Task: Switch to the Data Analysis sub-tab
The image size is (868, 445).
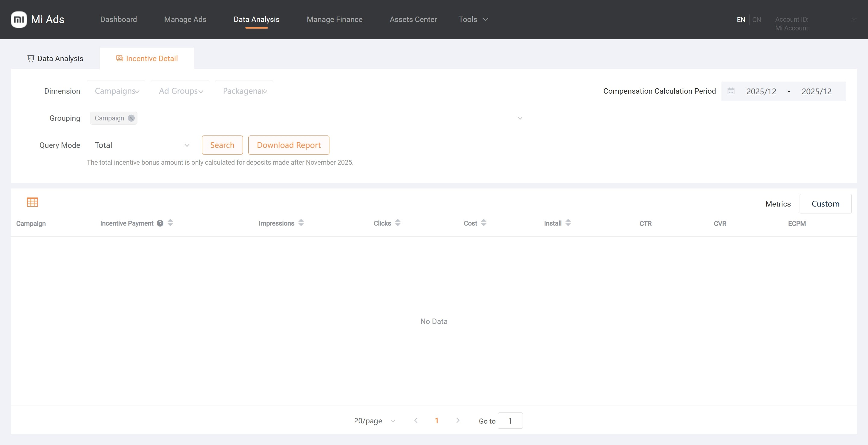Action: pos(55,59)
